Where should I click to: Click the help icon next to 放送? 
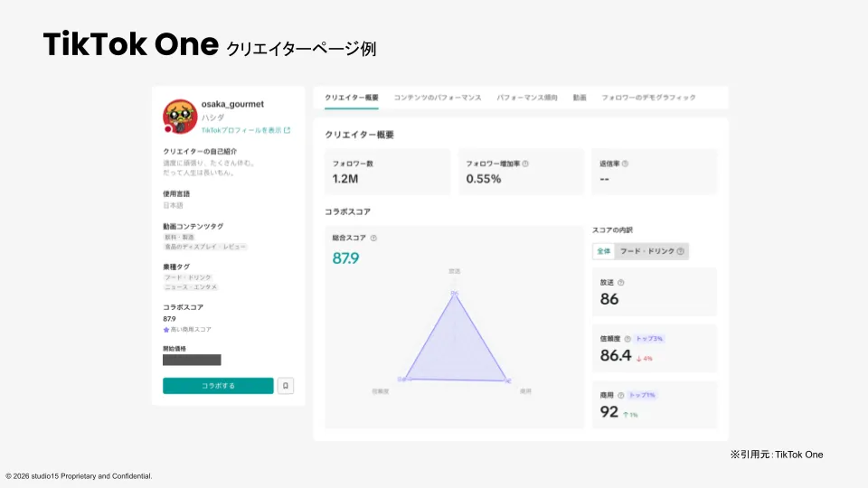pos(620,283)
